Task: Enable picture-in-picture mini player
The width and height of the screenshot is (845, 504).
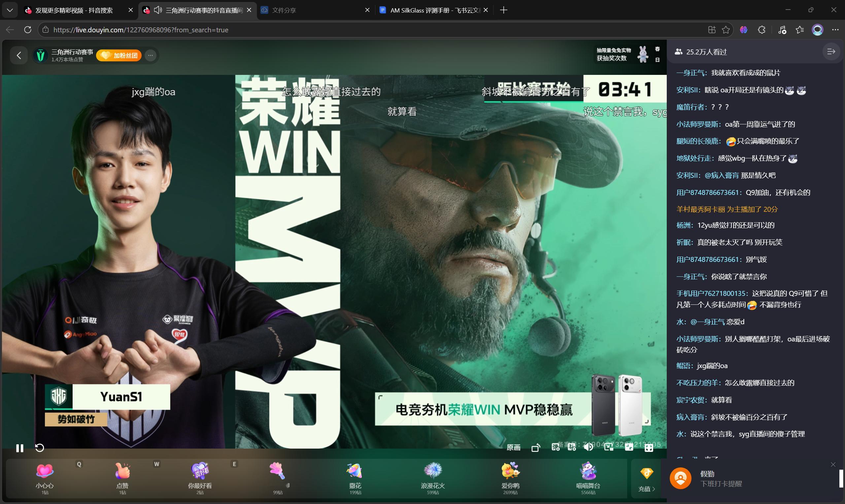Action: 609,447
